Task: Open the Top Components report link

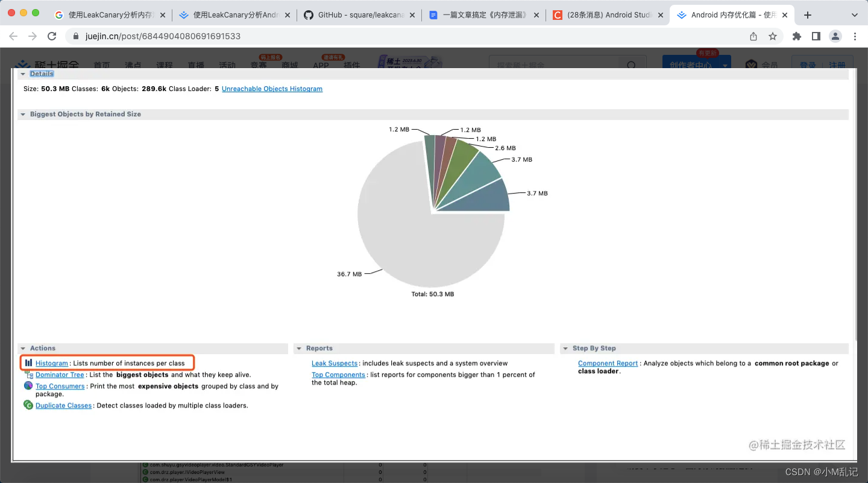Action: tap(338, 374)
